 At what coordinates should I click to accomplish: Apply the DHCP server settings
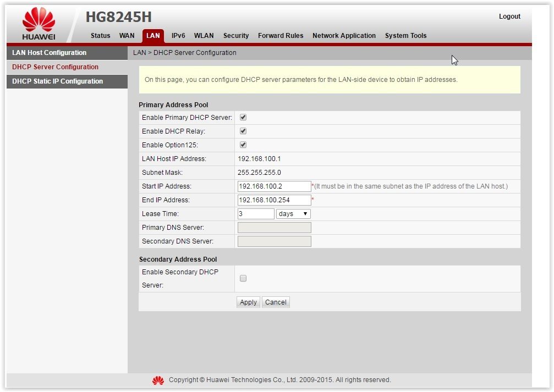(x=248, y=302)
